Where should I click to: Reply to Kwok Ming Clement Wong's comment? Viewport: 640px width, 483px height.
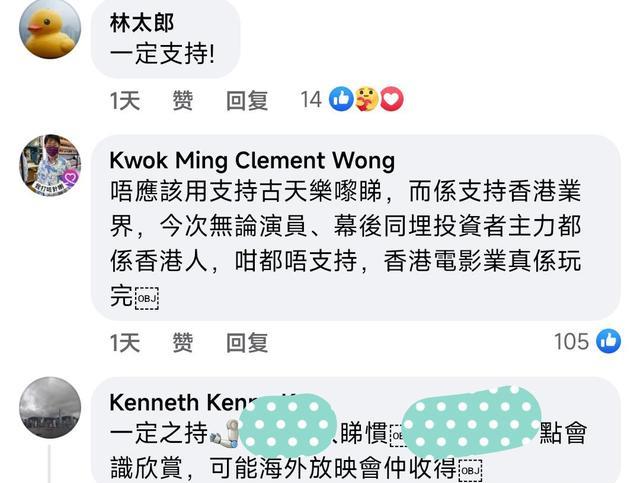click(x=247, y=342)
